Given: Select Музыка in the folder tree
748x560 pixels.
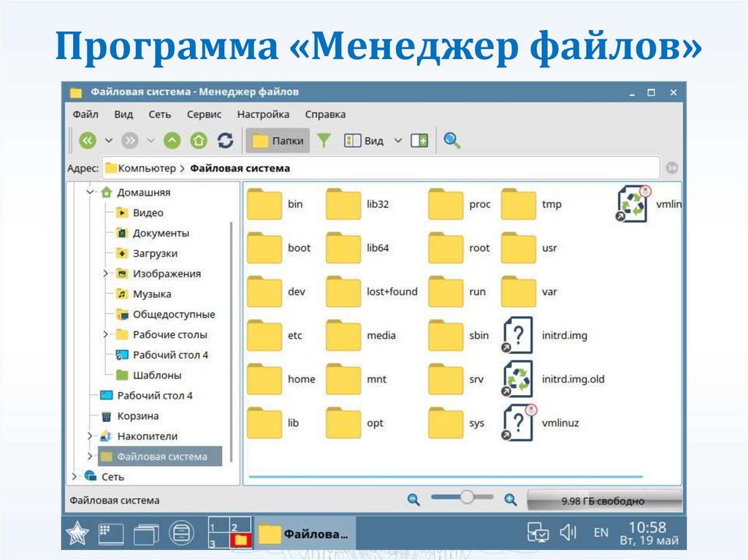Looking at the screenshot, I should (152, 294).
